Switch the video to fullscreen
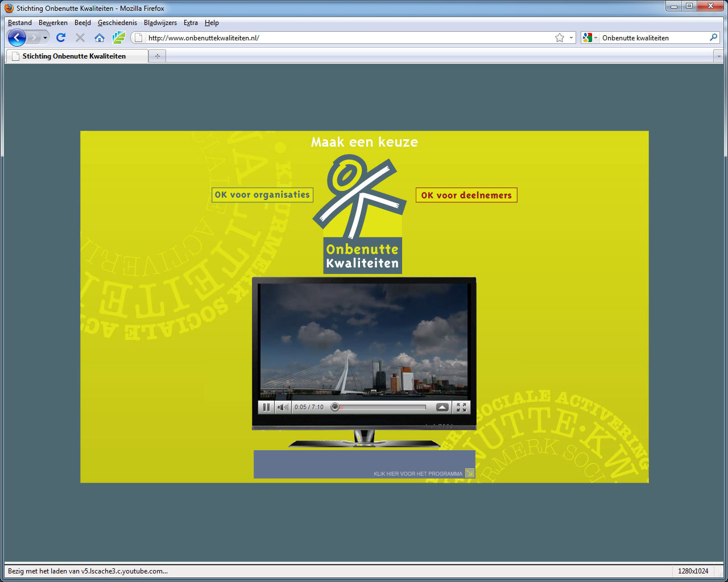This screenshot has height=582, width=728. [461, 407]
